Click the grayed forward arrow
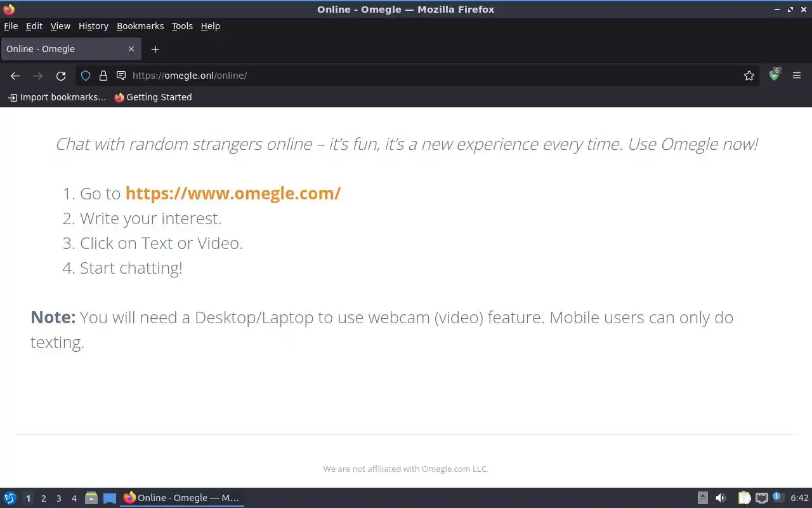The width and height of the screenshot is (812, 508). tap(38, 76)
